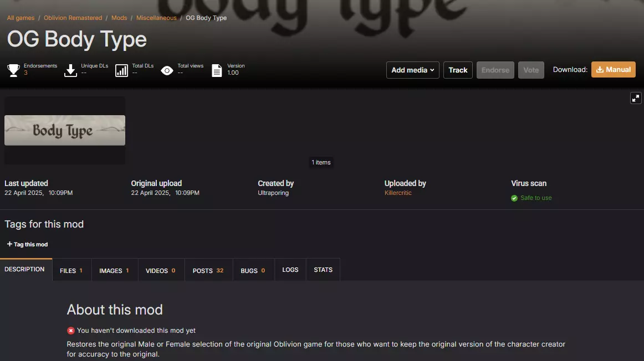Click the green Safe to use checkmark
Screen dimensions: 644x361
pyautogui.click(x=514, y=198)
